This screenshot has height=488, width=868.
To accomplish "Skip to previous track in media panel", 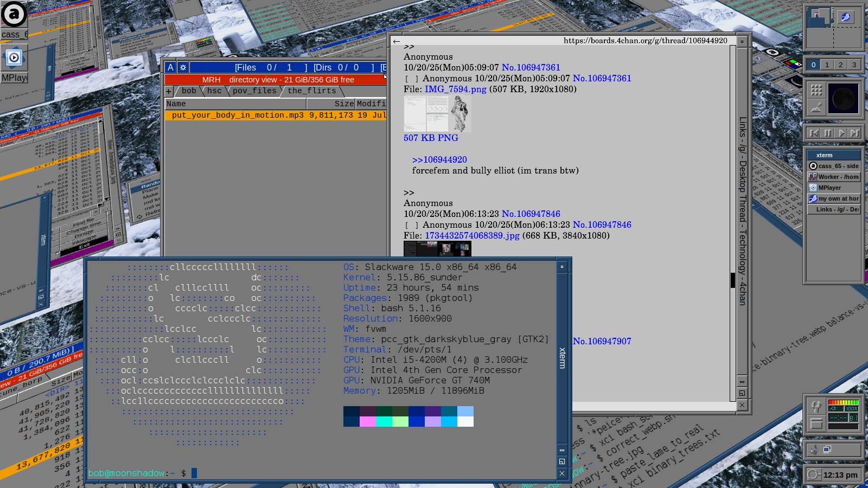I will tap(814, 133).
